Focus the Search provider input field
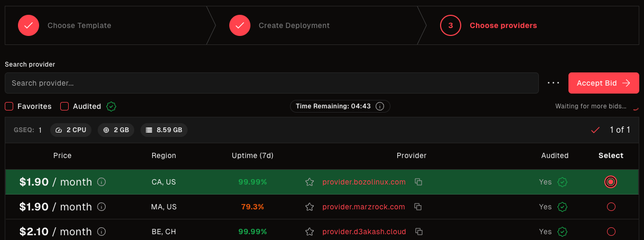This screenshot has width=644, height=240. (272, 83)
